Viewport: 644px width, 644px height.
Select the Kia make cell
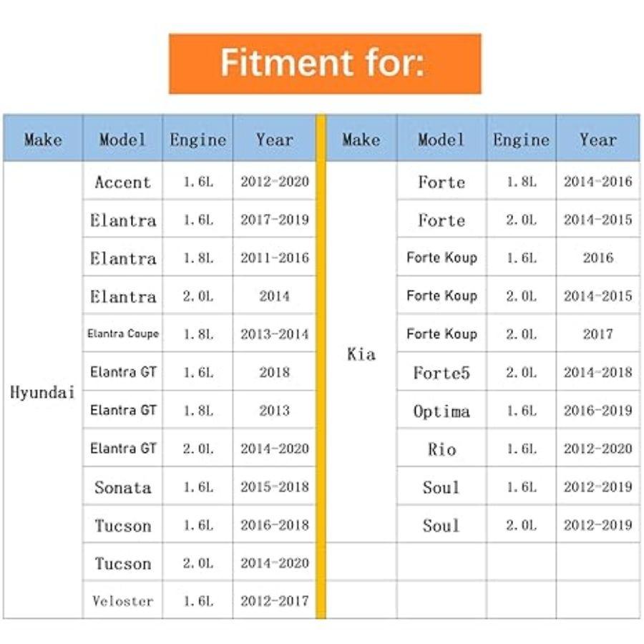tap(361, 353)
